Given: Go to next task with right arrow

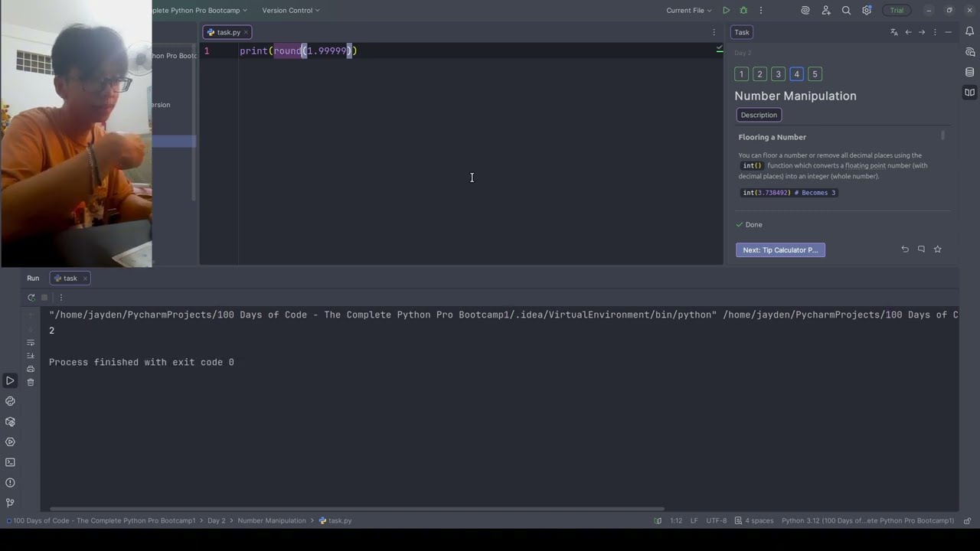Looking at the screenshot, I should [922, 32].
